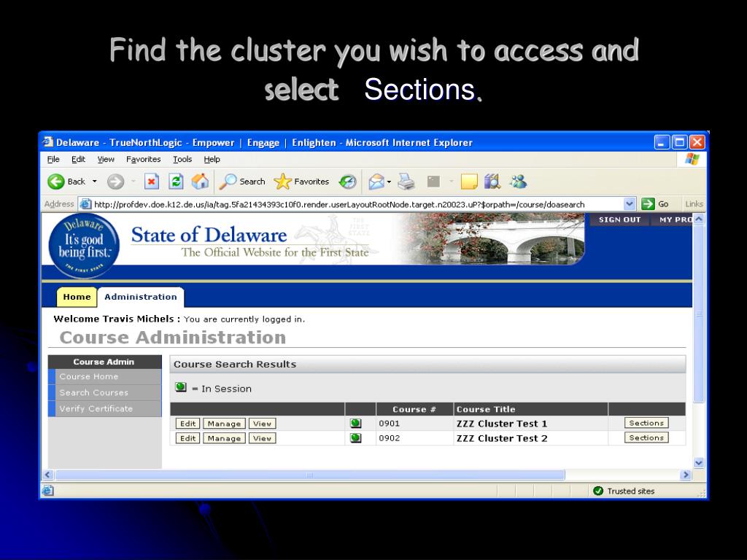Expand the Forward history dropdown arrow
The image size is (747, 560).
click(133, 182)
